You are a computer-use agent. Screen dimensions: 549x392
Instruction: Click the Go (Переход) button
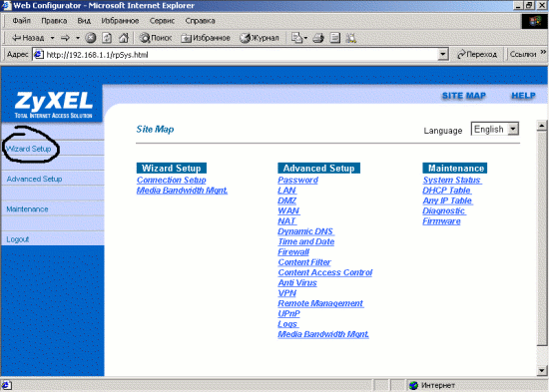coord(477,55)
